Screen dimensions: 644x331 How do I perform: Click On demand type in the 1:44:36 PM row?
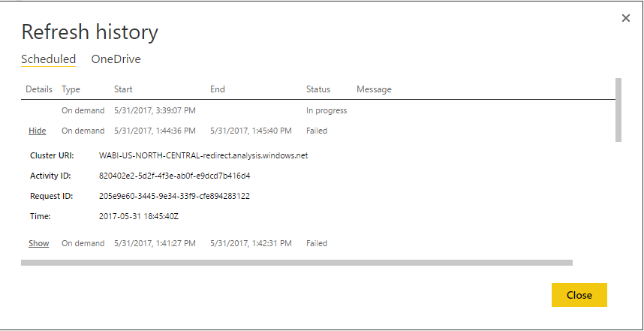[83, 131]
